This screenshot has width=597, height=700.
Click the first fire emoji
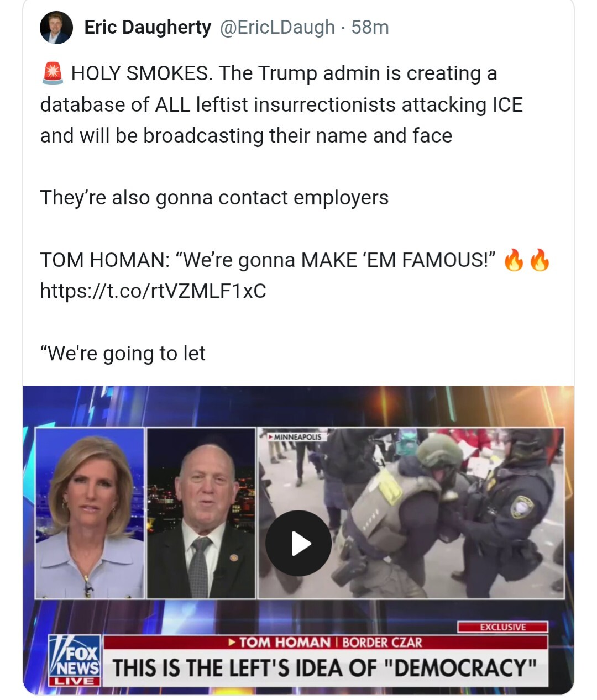click(x=514, y=260)
